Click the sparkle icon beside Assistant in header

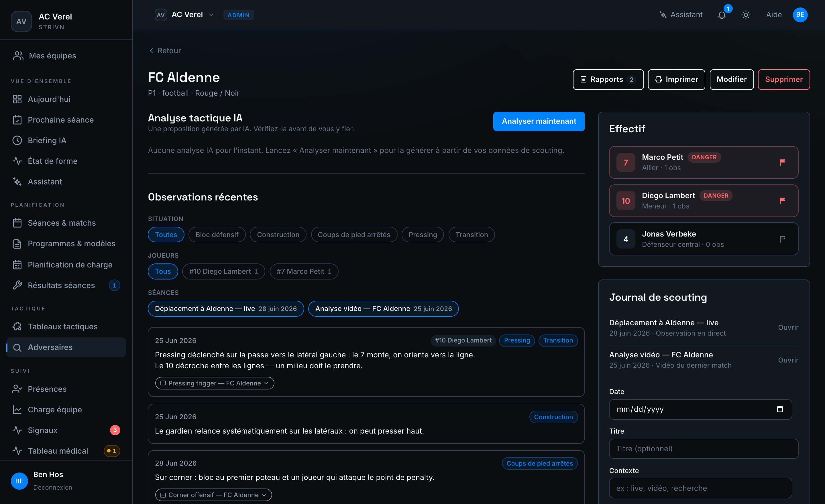[x=663, y=15]
